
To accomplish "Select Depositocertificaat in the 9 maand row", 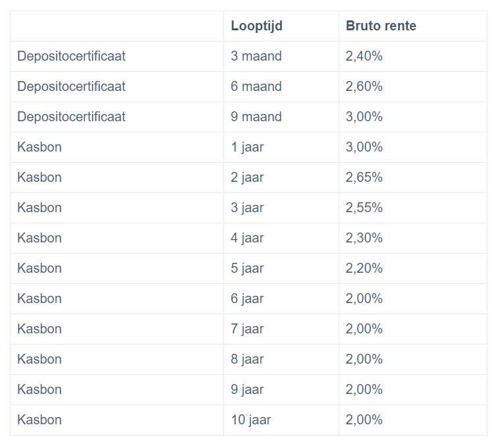I will pos(71,117).
